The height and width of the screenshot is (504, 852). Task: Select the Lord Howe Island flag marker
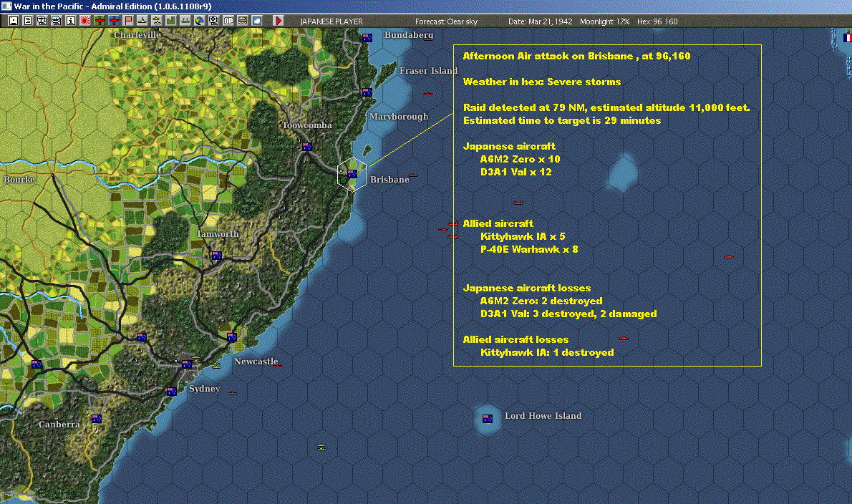click(x=488, y=418)
